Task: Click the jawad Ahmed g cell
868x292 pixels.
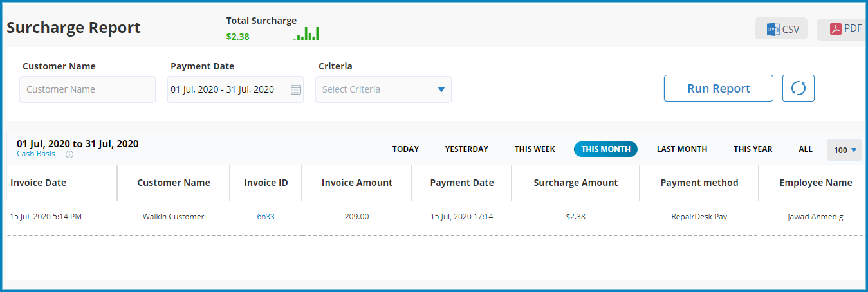Action: (x=816, y=217)
